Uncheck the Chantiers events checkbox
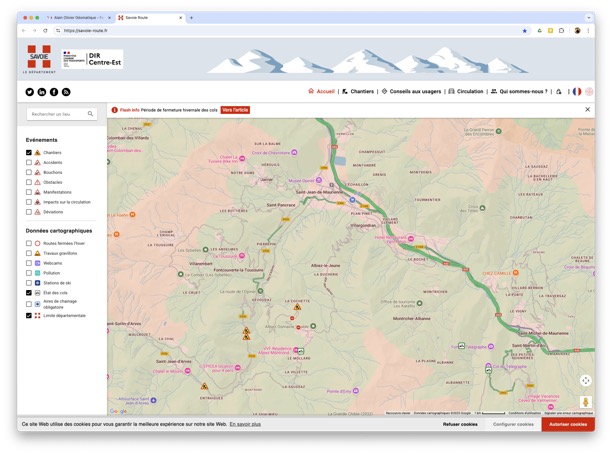Screen dimensions: 612x454 pos(29,152)
